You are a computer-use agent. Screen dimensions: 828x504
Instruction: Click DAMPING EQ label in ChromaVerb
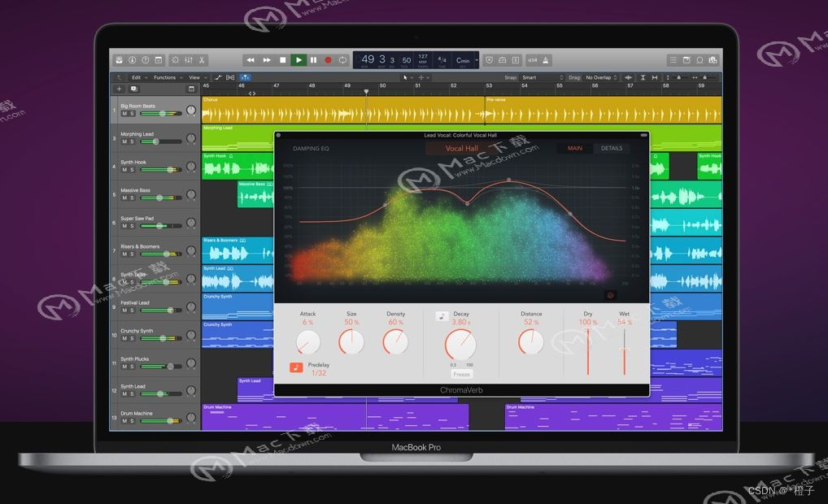point(311,148)
